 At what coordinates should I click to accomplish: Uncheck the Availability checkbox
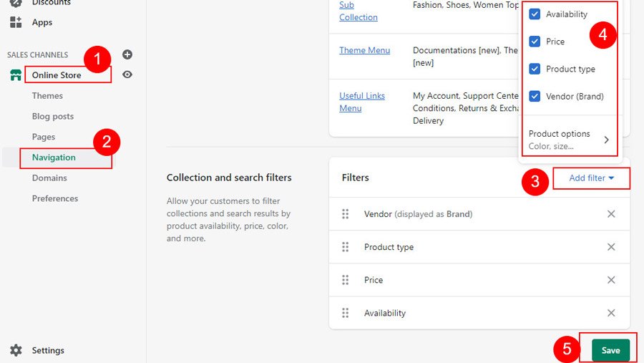coord(535,14)
